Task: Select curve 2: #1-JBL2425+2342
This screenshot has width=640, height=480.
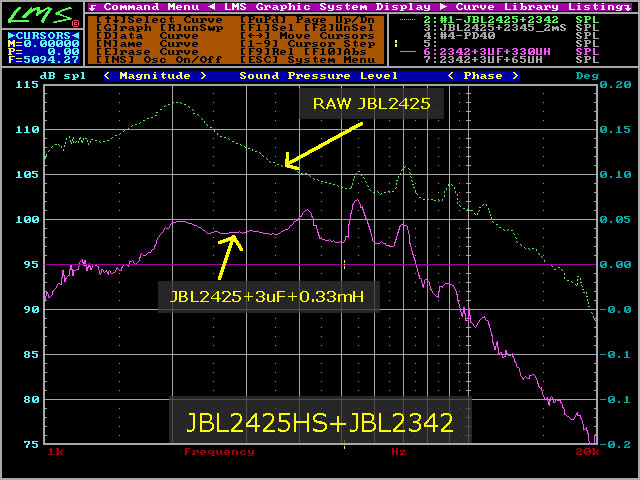Action: (x=491, y=19)
